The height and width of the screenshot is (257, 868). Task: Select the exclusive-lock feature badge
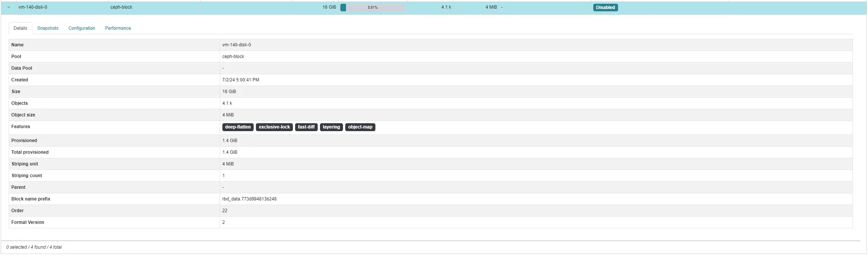274,127
